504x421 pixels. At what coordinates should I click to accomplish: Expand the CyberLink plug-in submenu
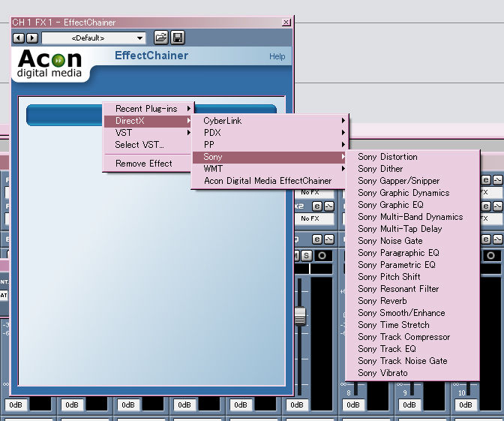click(x=269, y=121)
